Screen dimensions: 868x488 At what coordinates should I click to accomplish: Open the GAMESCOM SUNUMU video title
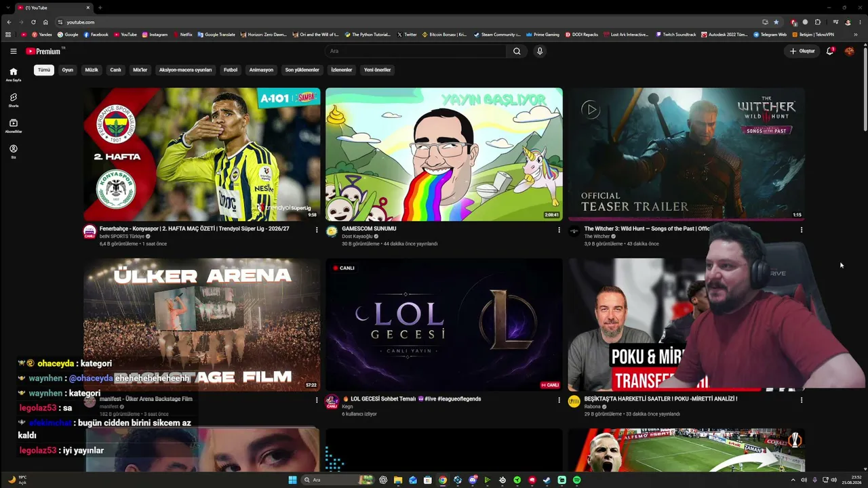pyautogui.click(x=369, y=229)
